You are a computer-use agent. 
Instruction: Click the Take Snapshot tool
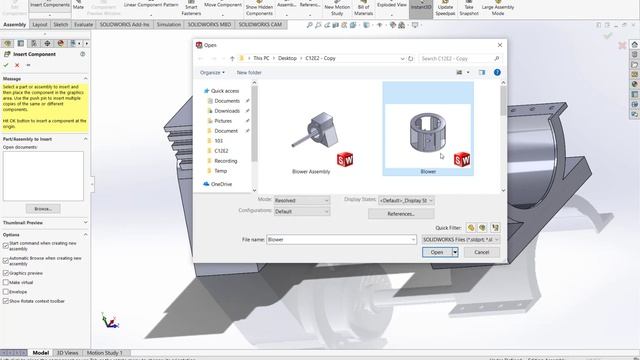point(469,8)
